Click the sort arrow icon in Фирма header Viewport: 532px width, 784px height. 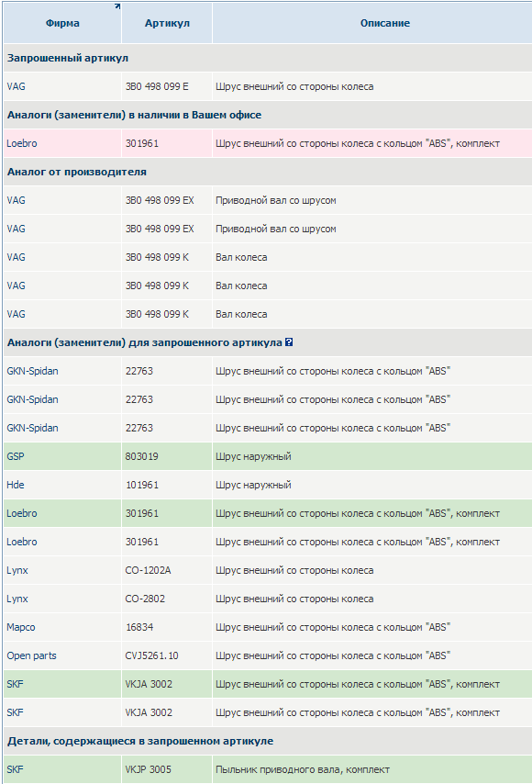[x=117, y=6]
